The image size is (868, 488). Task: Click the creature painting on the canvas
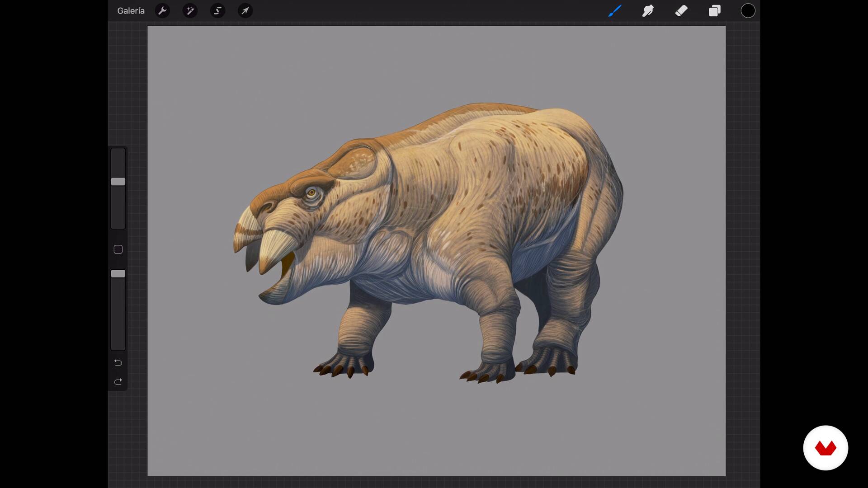coord(428,243)
